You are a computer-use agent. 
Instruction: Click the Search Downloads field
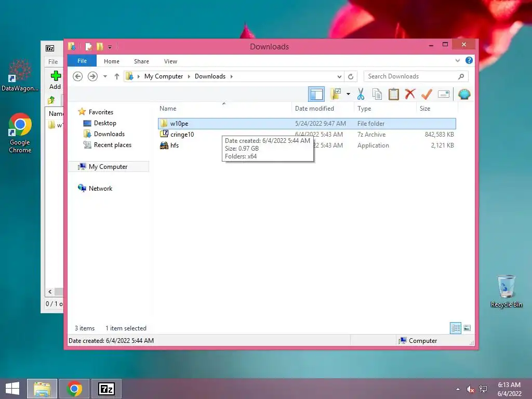pyautogui.click(x=416, y=76)
